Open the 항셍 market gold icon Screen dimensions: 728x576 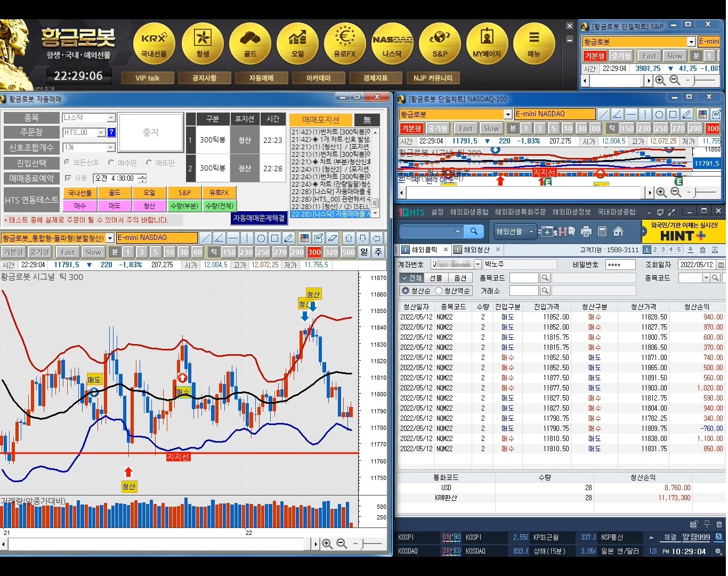pos(202,44)
